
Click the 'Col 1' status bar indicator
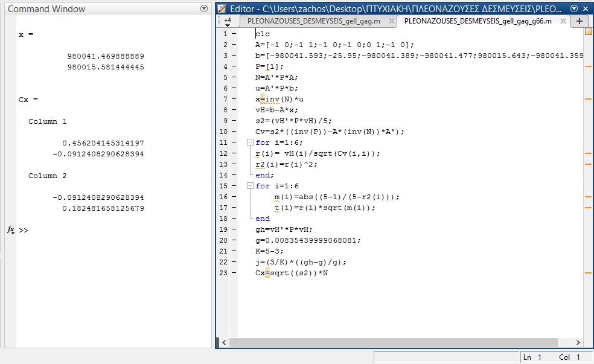(569, 357)
